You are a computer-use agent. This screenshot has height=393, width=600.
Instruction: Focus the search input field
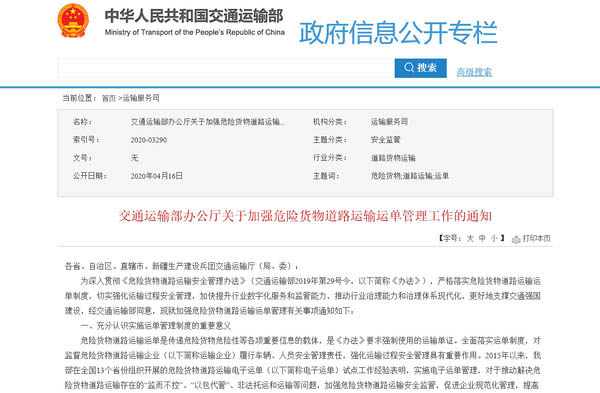tap(226, 68)
